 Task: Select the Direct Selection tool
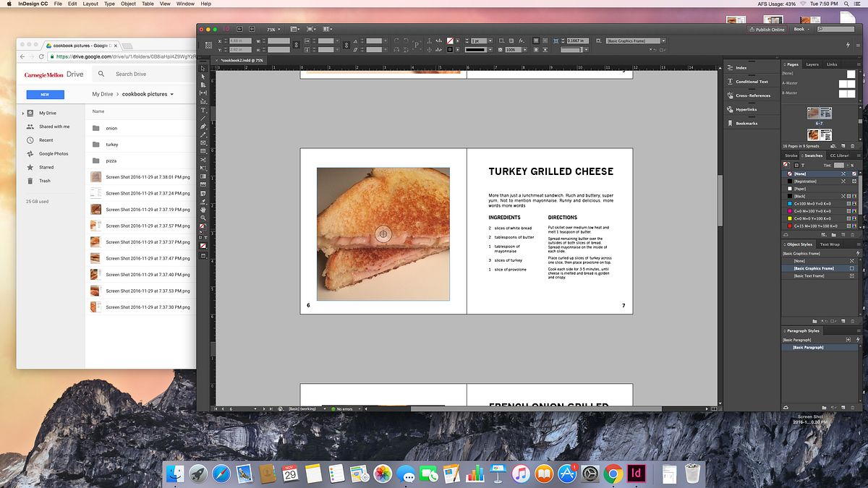(x=203, y=77)
